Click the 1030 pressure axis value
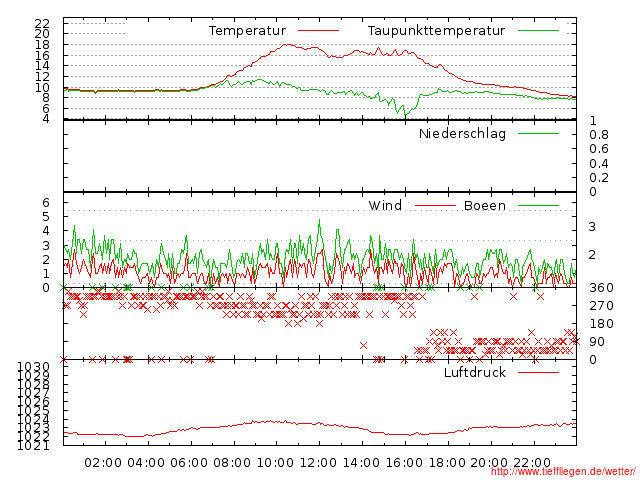 point(33,367)
